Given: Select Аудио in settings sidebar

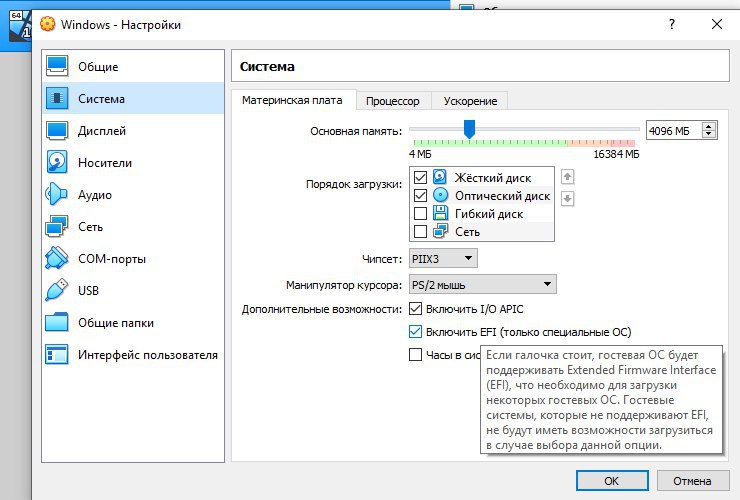Looking at the screenshot, I should pyautogui.click(x=133, y=195).
